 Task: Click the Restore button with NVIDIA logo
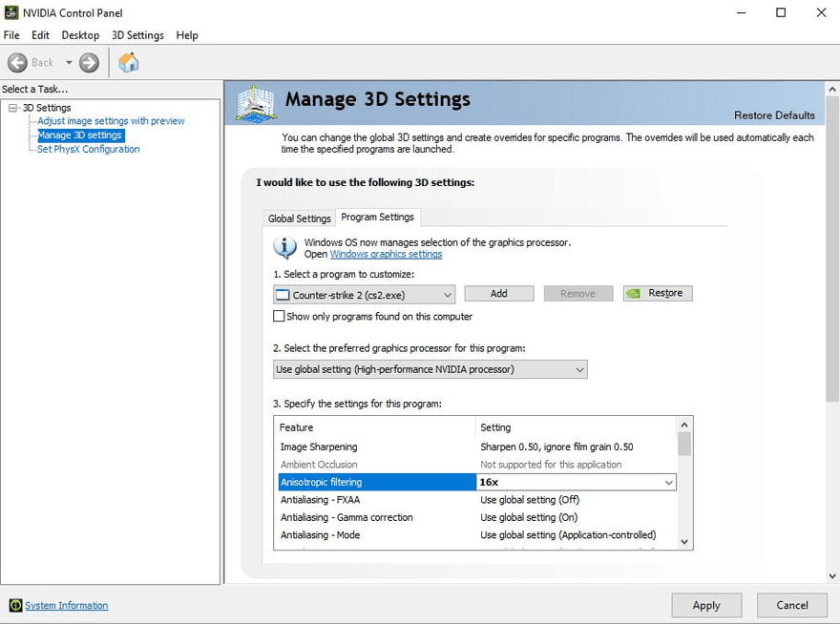tap(658, 293)
